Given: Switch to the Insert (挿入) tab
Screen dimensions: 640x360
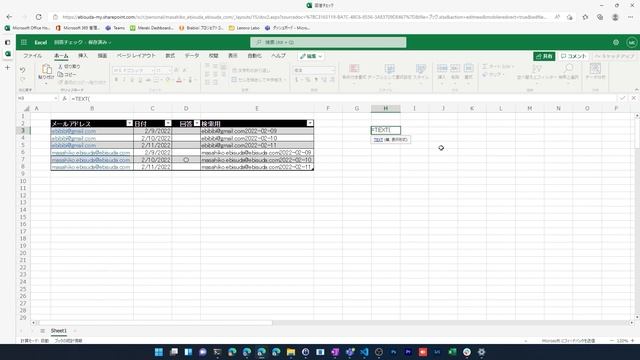Looking at the screenshot, I should click(83, 56).
